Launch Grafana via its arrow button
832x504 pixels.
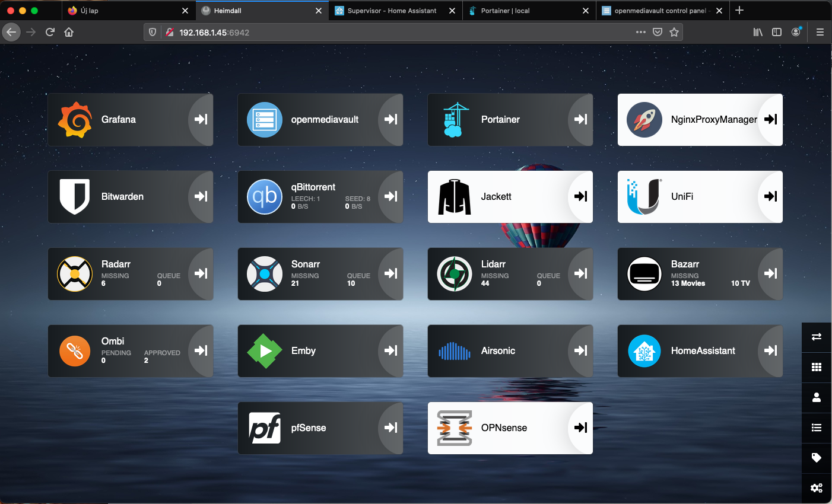201,119
